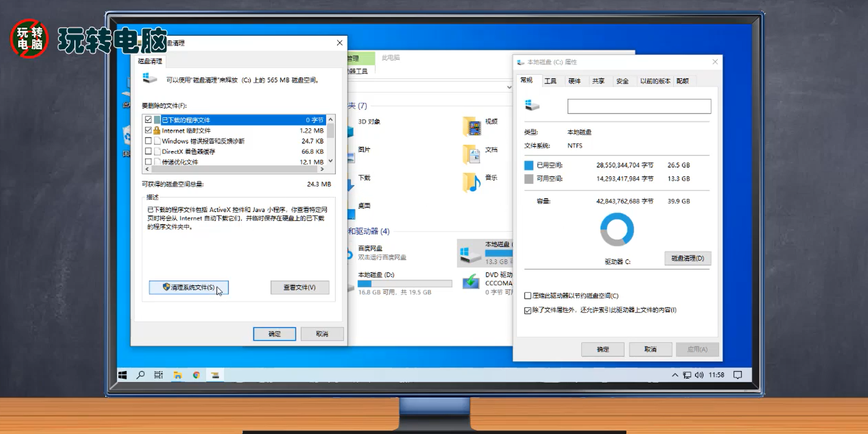Viewport: 868px width, 434px height.
Task: Click file list scroll-left arrow
Action: [x=147, y=169]
